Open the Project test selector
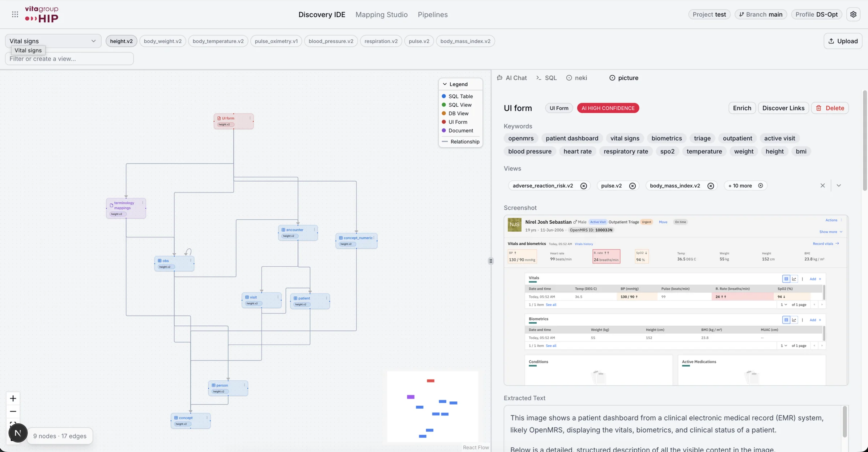 [x=709, y=14]
